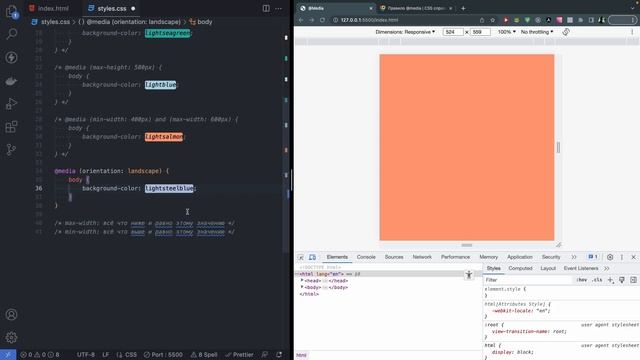The image size is (640, 360).
Task: Open the Source Control view
Action: 11,149
